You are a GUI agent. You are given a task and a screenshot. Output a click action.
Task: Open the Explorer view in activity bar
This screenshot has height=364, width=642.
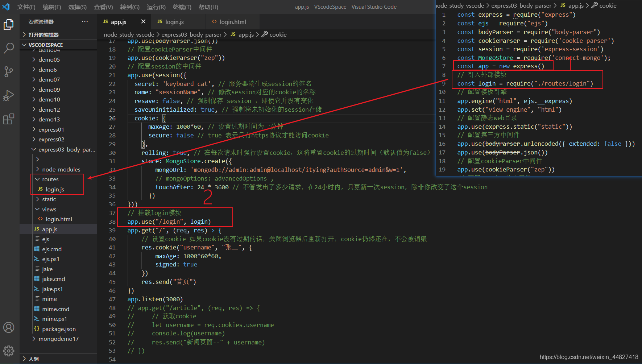point(9,25)
